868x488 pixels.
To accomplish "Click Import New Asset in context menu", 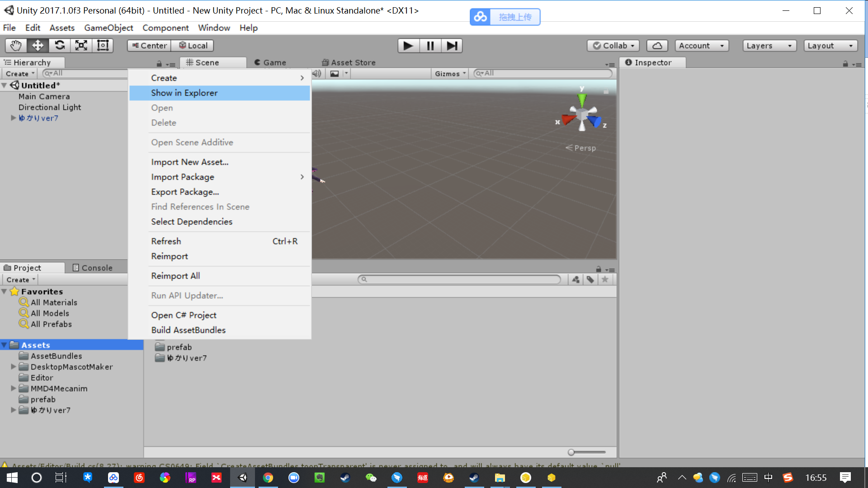I will point(220,162).
